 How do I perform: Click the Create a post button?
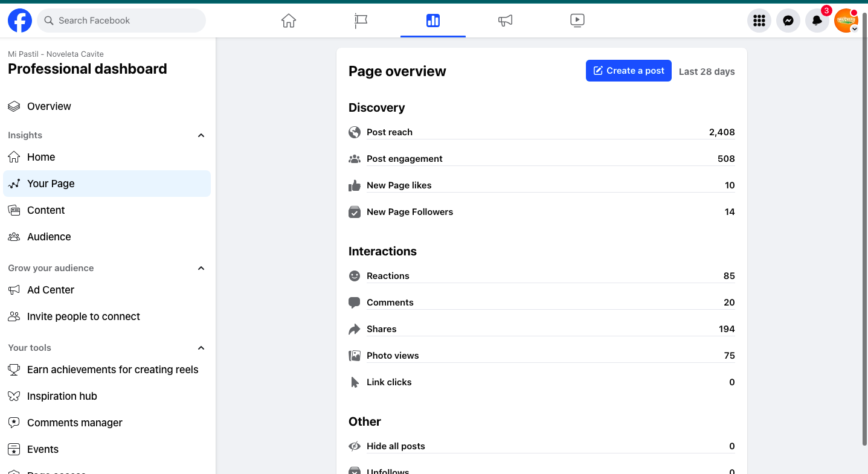tap(628, 71)
